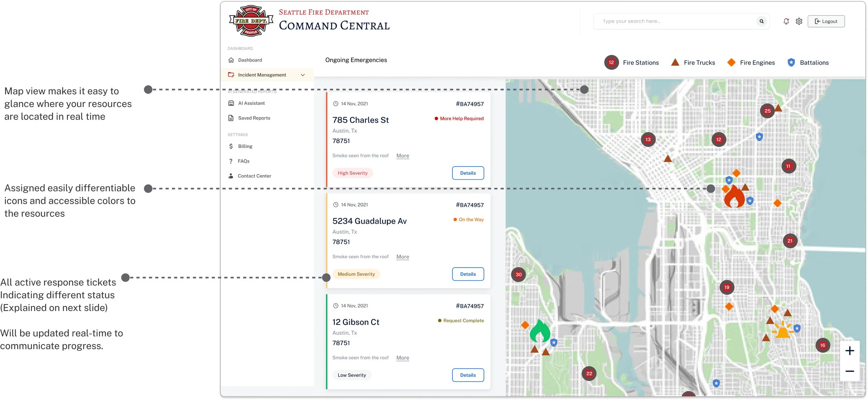Open the settings gear icon

(799, 21)
